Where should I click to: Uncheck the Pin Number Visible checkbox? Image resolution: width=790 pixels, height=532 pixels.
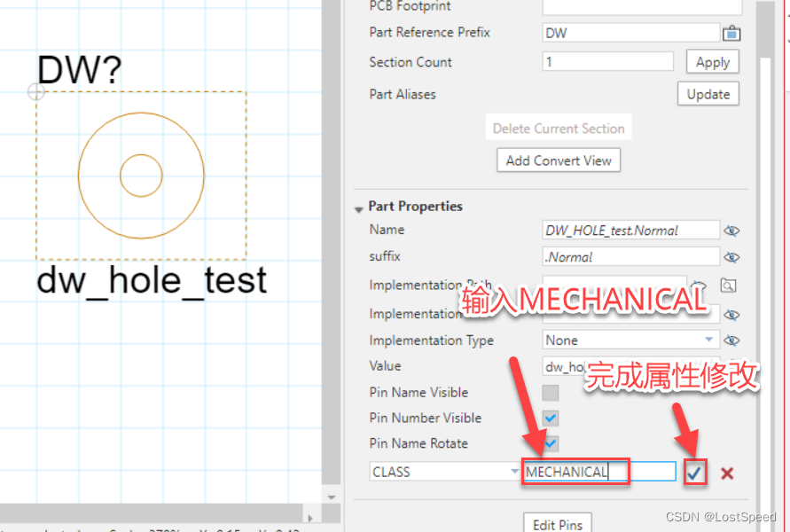(551, 419)
